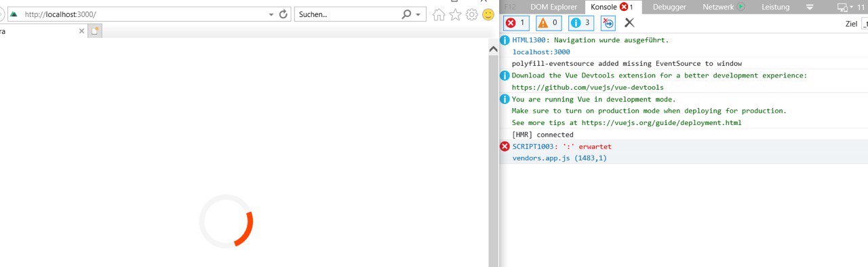This screenshot has height=267, width=868.
Task: Toggle the warnings filter
Action: point(549,22)
